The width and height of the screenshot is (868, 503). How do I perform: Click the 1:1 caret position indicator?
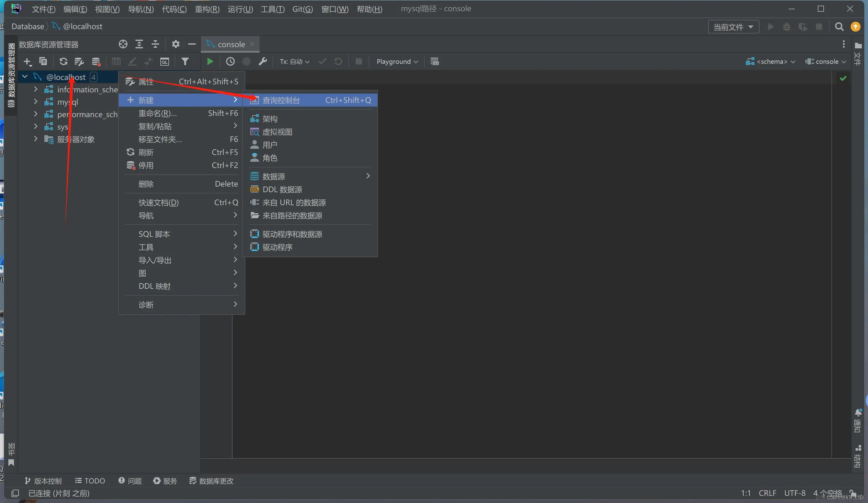coord(746,493)
